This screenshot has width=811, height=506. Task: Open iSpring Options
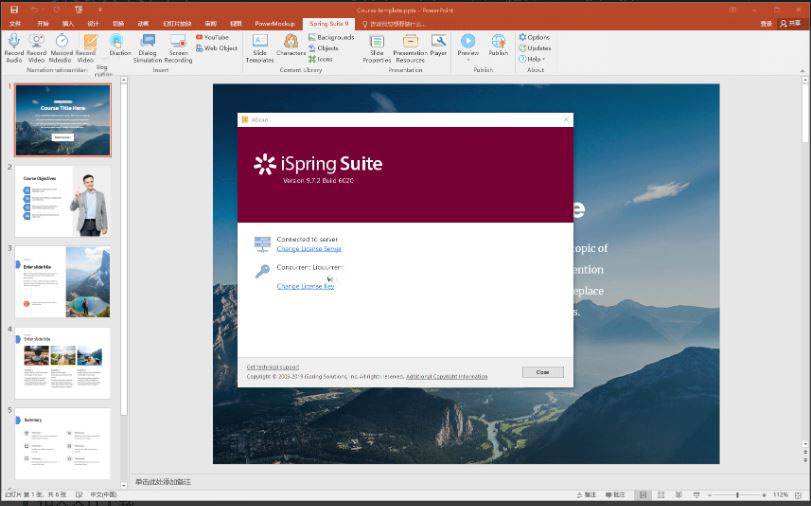(x=534, y=37)
